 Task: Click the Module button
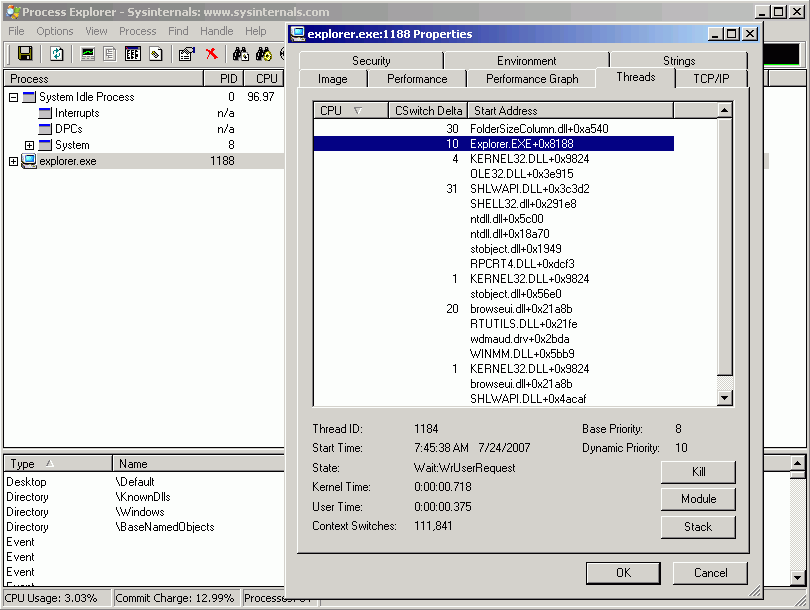698,499
